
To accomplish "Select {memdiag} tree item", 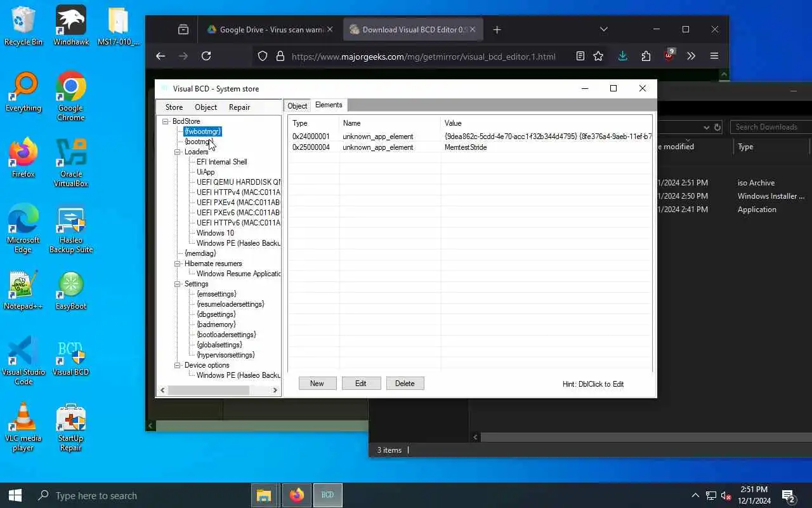I will pyautogui.click(x=200, y=253).
